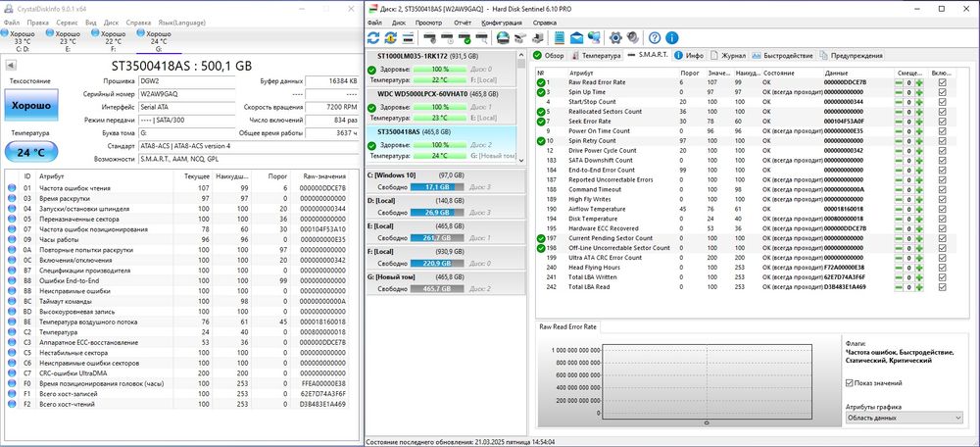Screen dimensions: 980x447
Task: Click the network computers toolbar icon
Action: (x=594, y=37)
